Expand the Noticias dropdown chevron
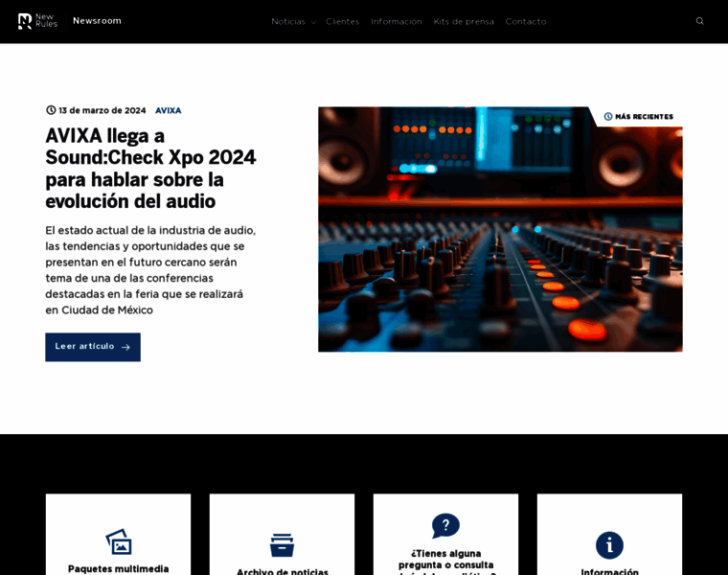 click(313, 22)
